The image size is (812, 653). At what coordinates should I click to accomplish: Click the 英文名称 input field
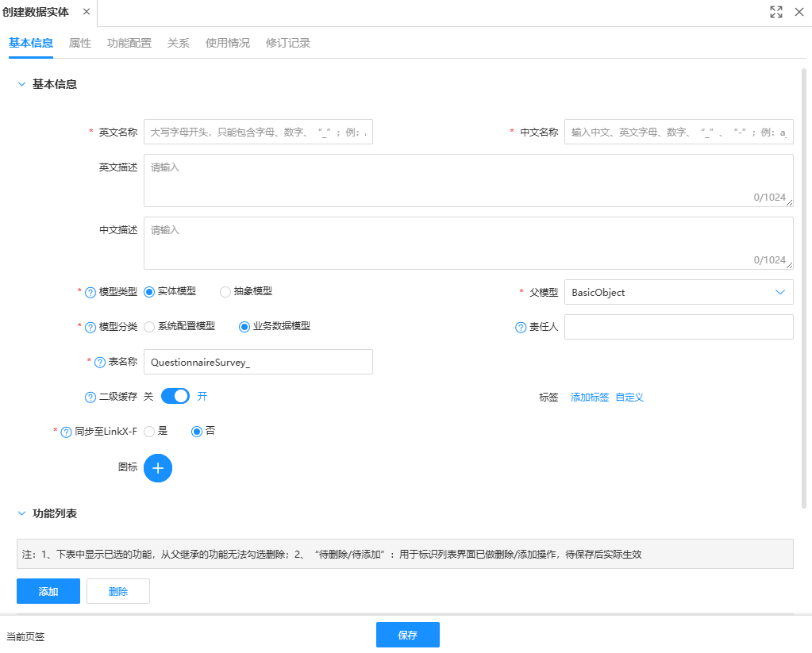[x=258, y=133]
